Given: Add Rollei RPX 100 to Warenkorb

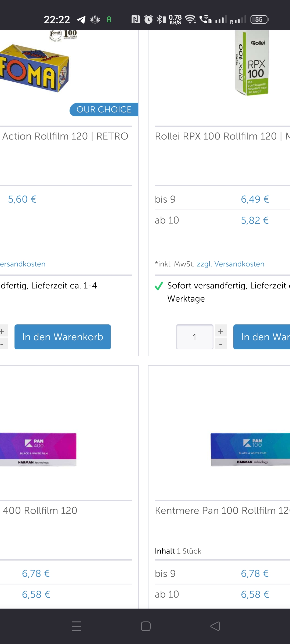Looking at the screenshot, I should pyautogui.click(x=262, y=337).
